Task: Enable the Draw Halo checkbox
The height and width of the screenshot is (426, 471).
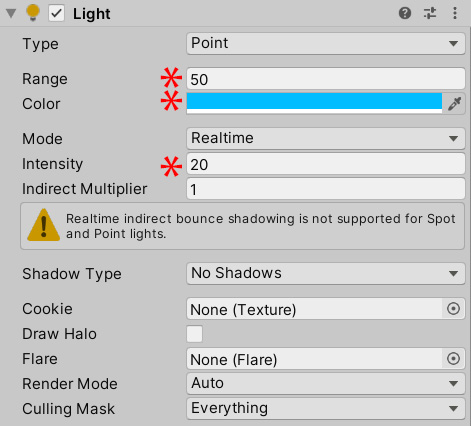Action: point(194,334)
